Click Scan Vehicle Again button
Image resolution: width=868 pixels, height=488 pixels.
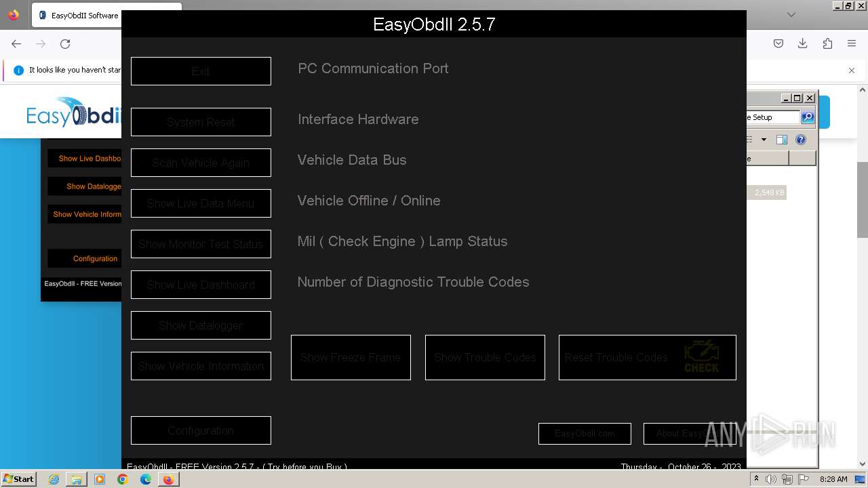pos(201,163)
